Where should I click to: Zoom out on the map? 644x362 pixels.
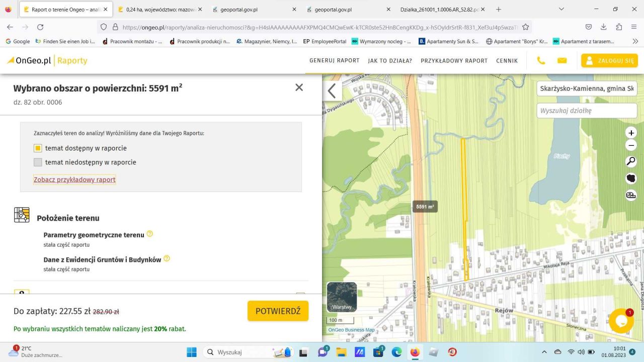click(x=631, y=145)
